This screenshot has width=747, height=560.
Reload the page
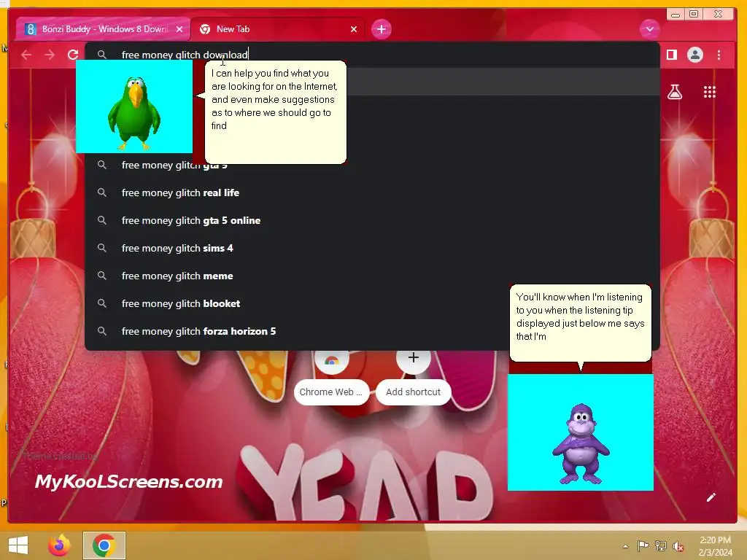(x=73, y=55)
